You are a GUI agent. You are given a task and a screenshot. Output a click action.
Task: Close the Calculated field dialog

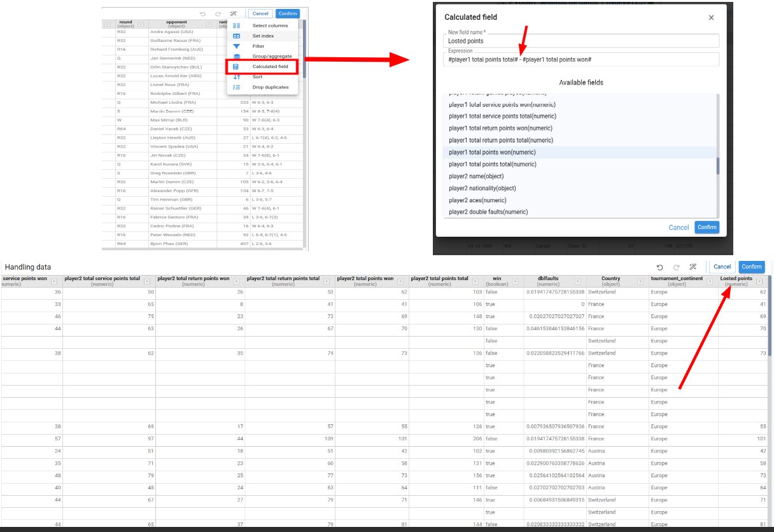(x=711, y=18)
